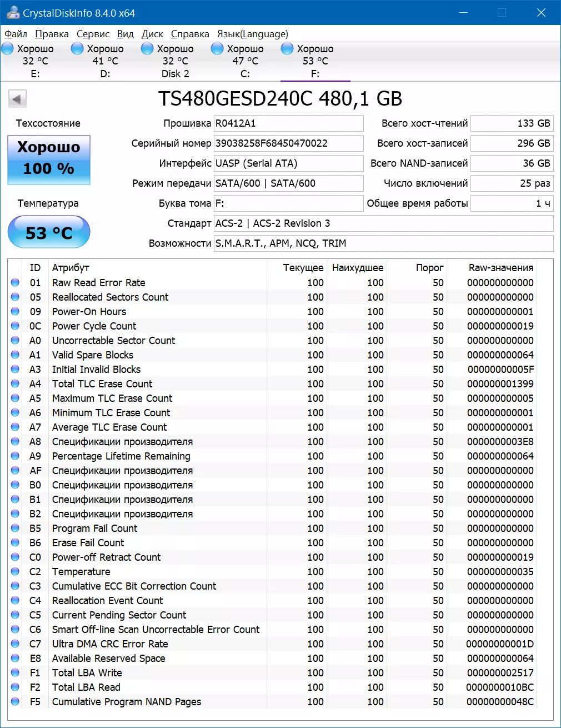The width and height of the screenshot is (561, 728).
Task: Click power-on count value 25 раз
Action: (x=512, y=183)
